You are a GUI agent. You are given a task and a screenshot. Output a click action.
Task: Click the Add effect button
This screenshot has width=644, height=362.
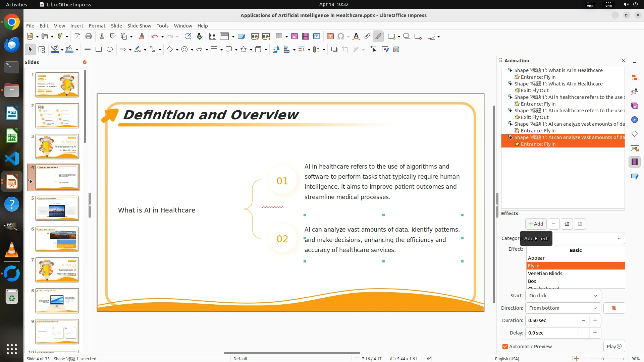click(x=536, y=224)
